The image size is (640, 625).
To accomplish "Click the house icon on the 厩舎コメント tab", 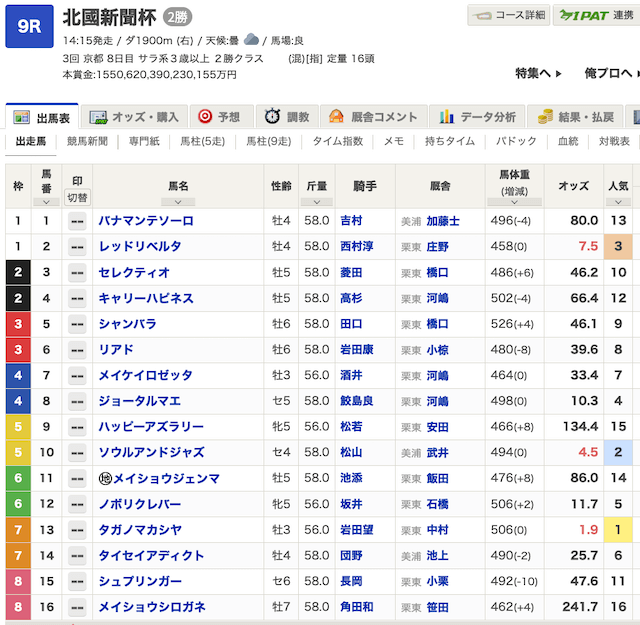I will point(336,117).
